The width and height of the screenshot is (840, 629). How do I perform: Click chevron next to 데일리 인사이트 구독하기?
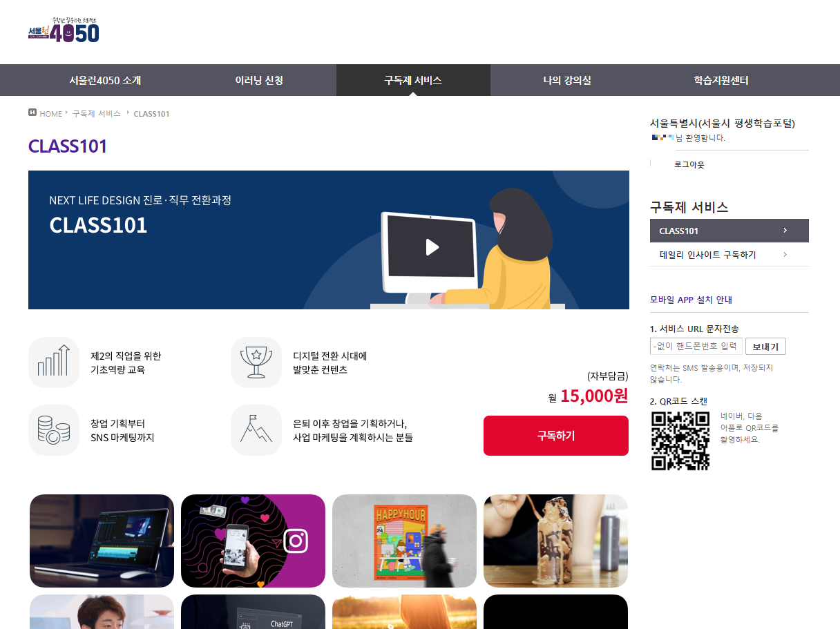tap(785, 255)
